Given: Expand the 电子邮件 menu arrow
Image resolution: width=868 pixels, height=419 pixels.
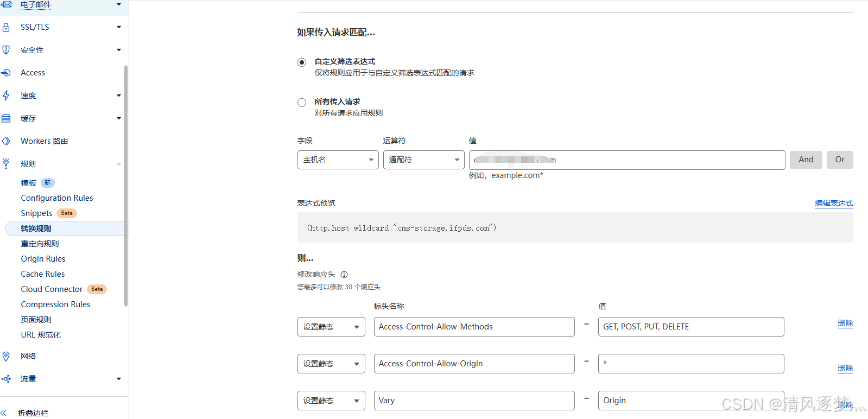Looking at the screenshot, I should 119,4.
